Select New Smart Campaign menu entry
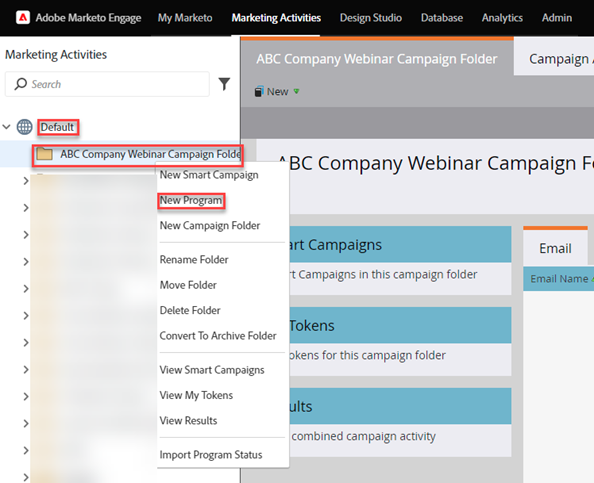 tap(209, 175)
